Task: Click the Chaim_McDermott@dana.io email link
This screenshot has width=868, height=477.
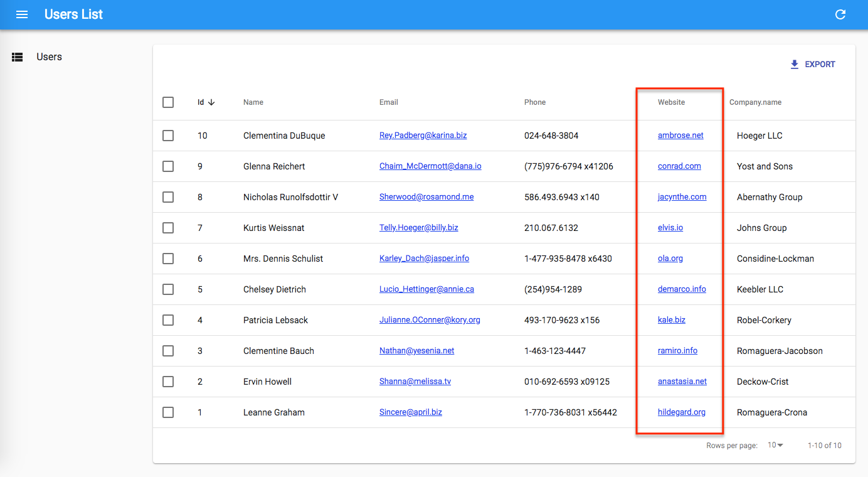Action: [x=430, y=166]
